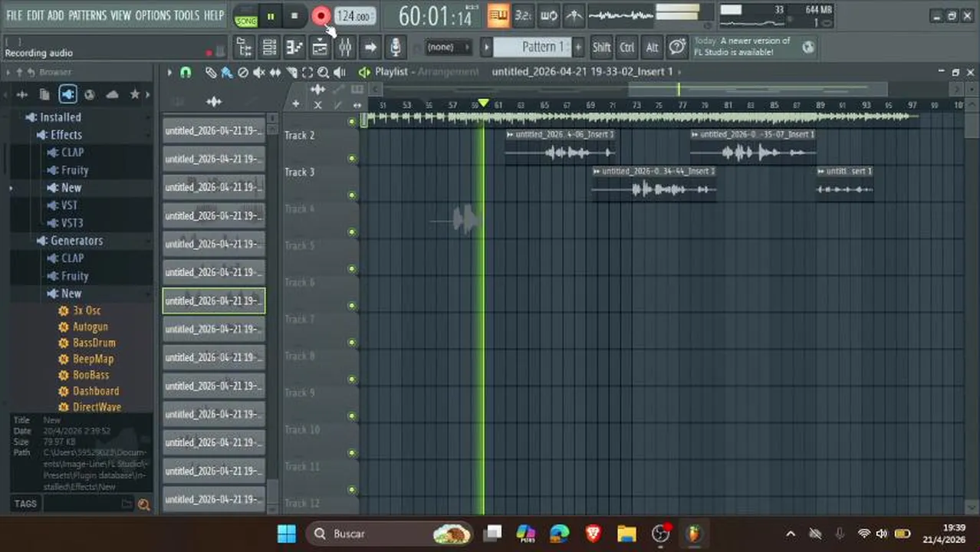Open the files tab icon in browser
The height and width of the screenshot is (552, 980).
click(44, 94)
